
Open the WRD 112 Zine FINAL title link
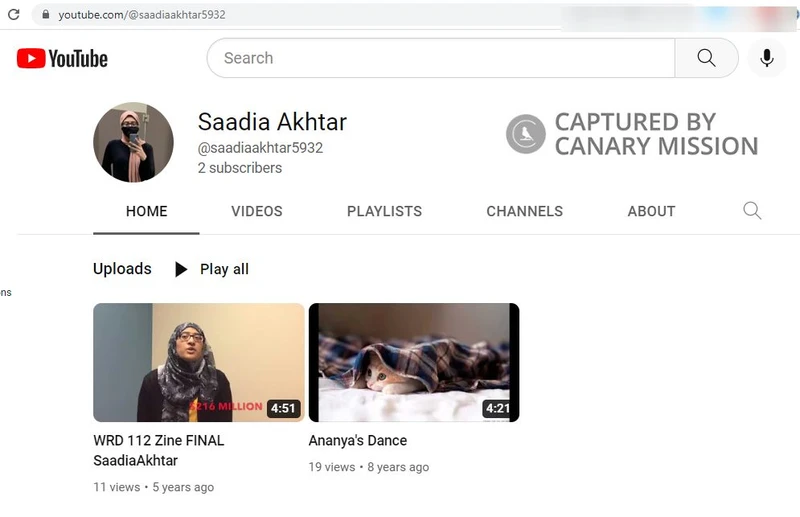pos(159,451)
